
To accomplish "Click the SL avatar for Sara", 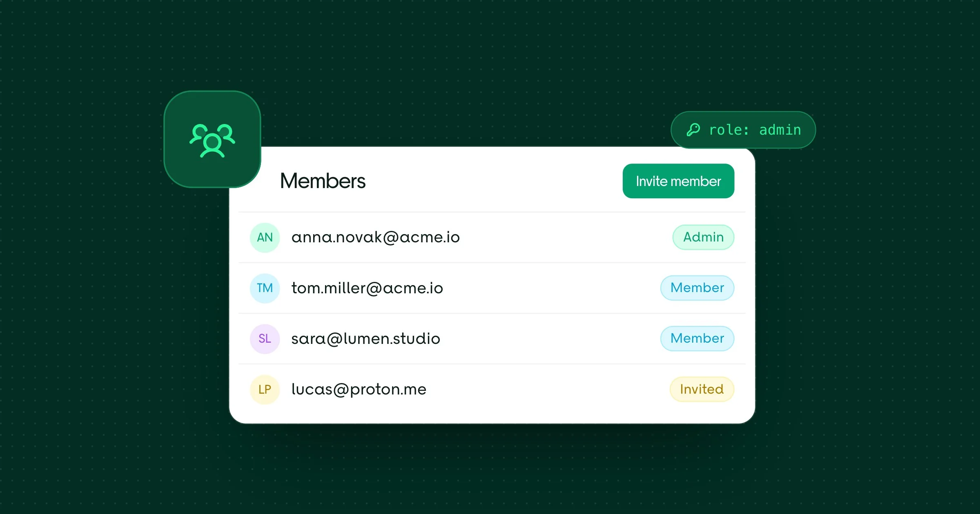I will pyautogui.click(x=265, y=339).
